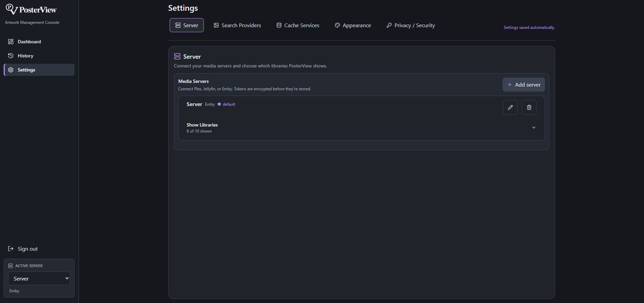Open Dashboard from the sidebar
Screen dimensions: 644x303
[39, 42]
